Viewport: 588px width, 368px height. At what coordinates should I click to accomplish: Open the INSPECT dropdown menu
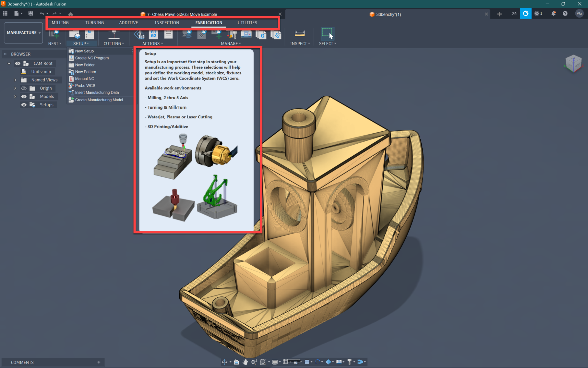click(300, 44)
